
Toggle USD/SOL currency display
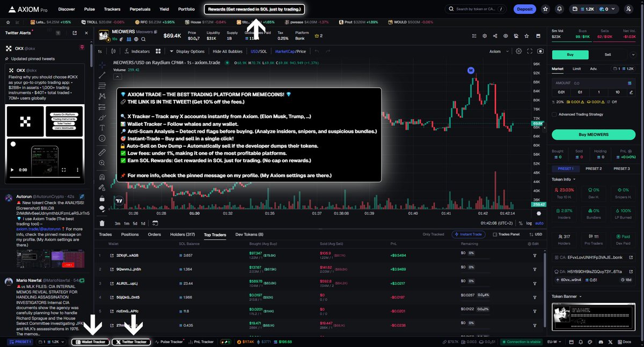click(259, 52)
